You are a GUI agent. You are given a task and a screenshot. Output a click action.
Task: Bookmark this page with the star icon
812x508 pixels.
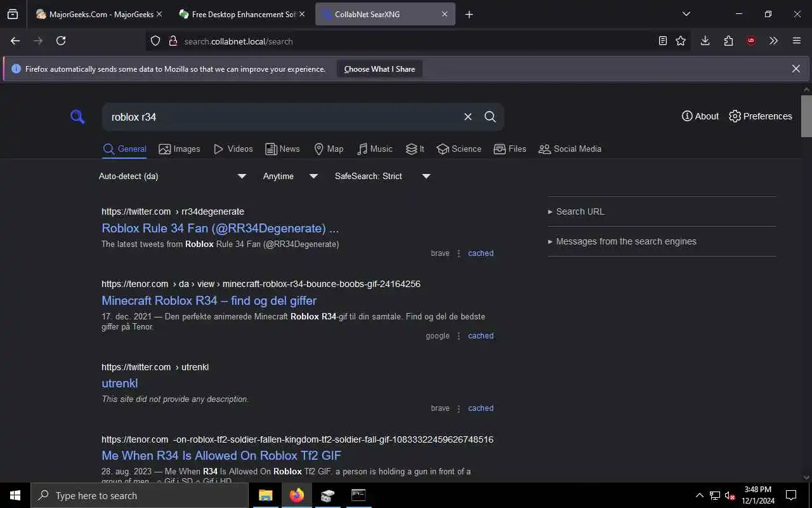pos(681,41)
